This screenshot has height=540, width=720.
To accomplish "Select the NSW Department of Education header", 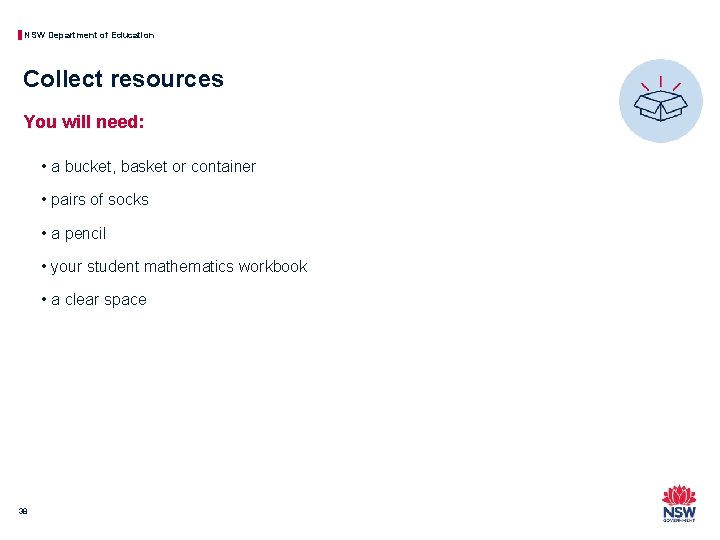I will point(89,35).
